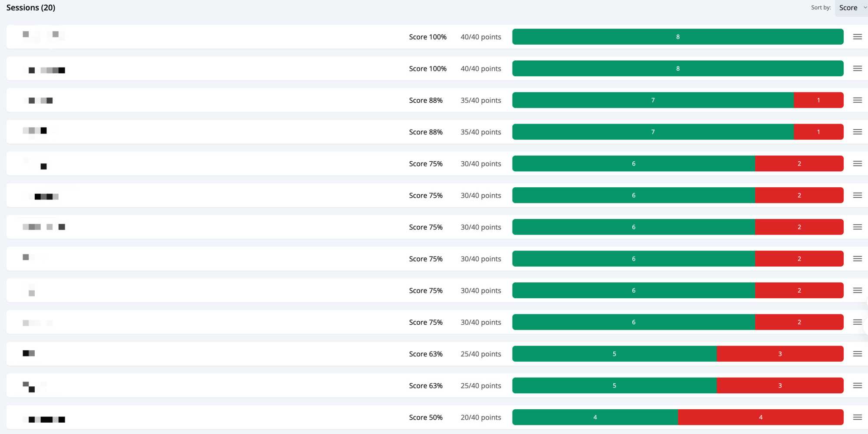Image resolution: width=868 pixels, height=434 pixels.
Task: Click the hamburger icon on the second 100% session
Action: [x=857, y=69]
